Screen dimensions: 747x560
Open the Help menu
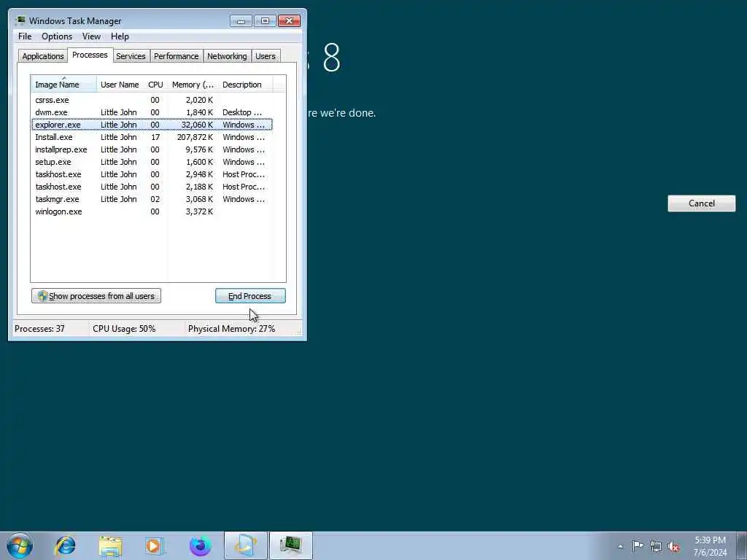120,36
